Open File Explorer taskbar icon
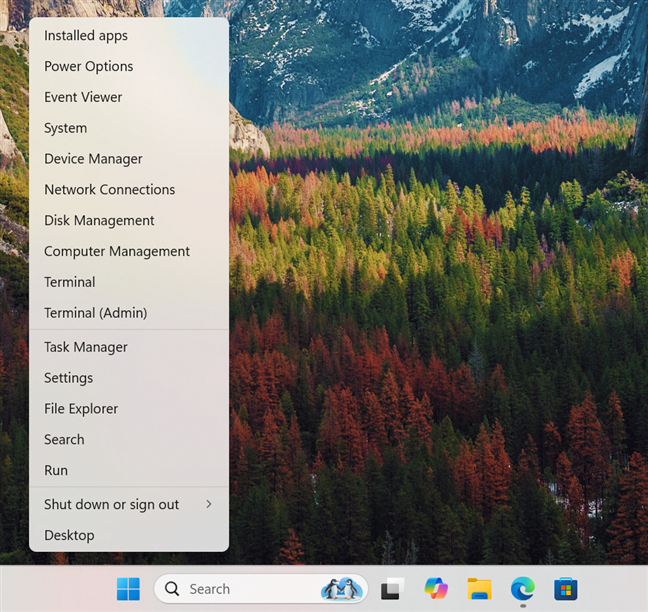 pyautogui.click(x=479, y=588)
